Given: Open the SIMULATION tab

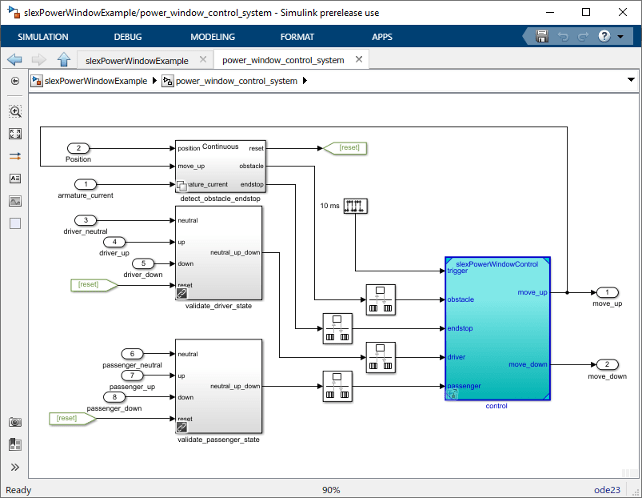Looking at the screenshot, I should 43,37.
